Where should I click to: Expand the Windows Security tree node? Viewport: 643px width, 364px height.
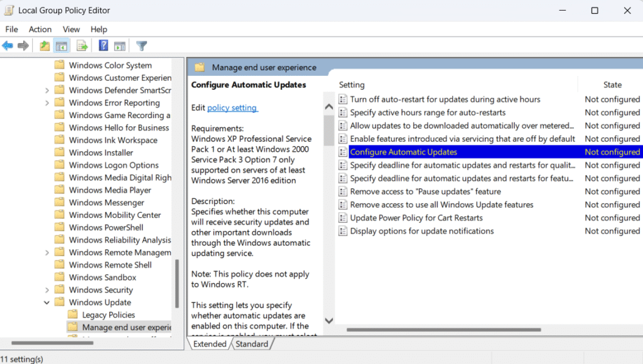[47, 290]
